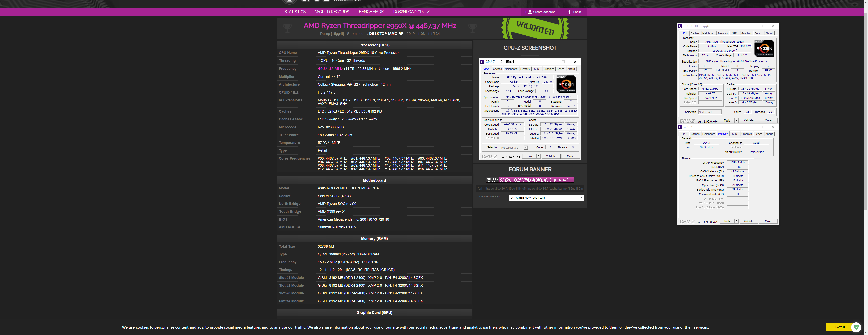Click the 'AMD X399 rev 51' south bridge value

coord(332,212)
